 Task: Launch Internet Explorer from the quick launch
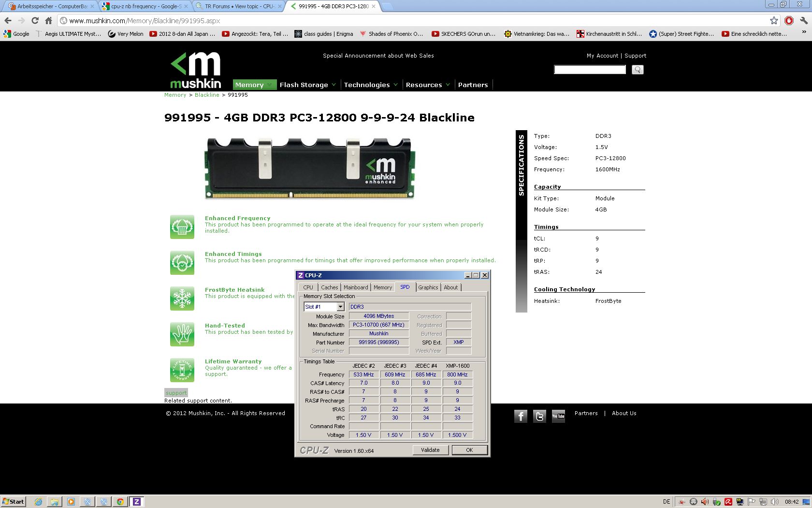38,502
